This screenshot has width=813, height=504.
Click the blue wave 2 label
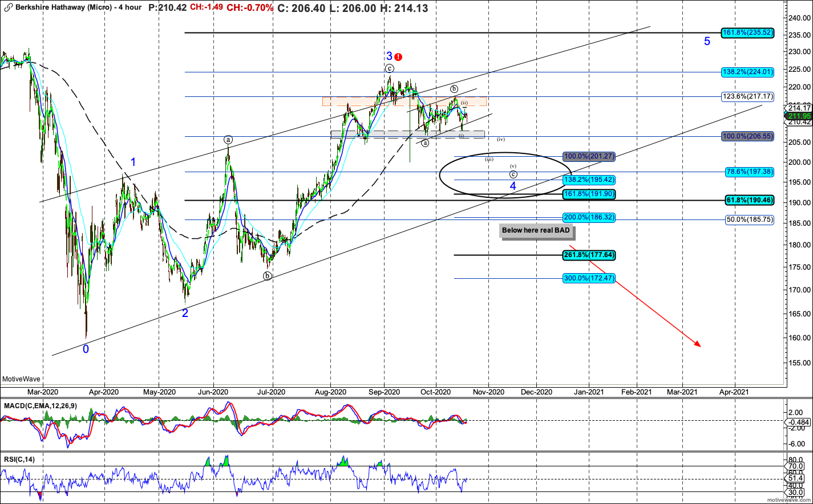[185, 312]
